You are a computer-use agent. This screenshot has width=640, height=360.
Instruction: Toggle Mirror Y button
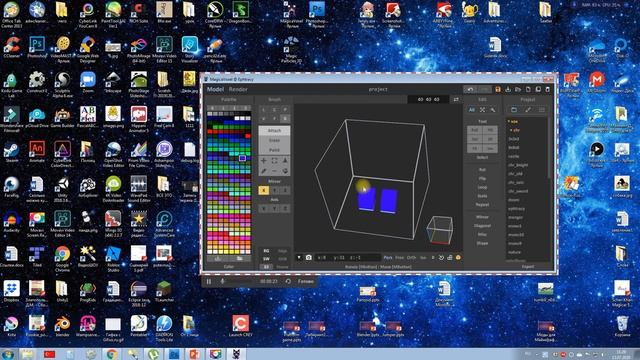click(x=274, y=190)
